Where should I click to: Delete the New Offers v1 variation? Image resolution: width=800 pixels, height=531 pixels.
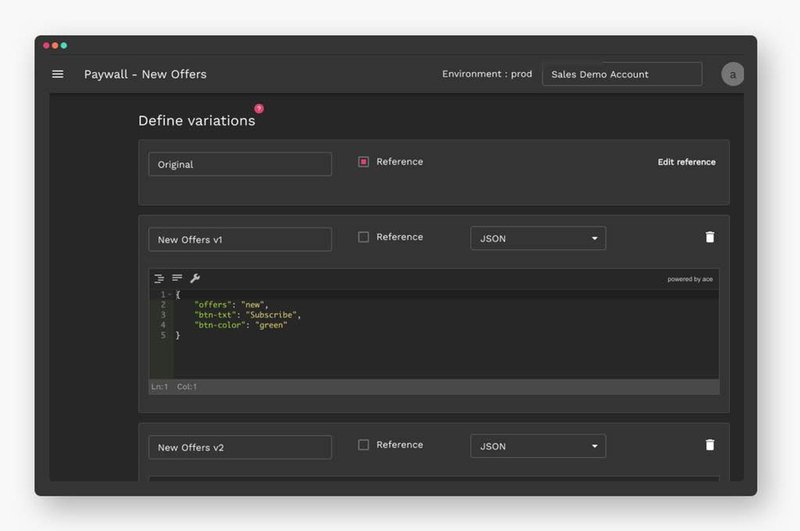click(x=710, y=238)
